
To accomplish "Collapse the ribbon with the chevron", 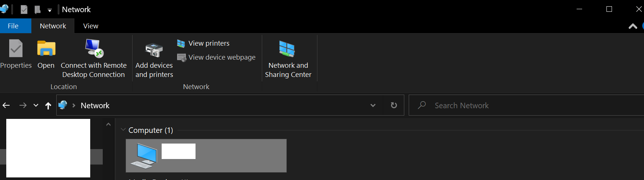I will pyautogui.click(x=633, y=26).
